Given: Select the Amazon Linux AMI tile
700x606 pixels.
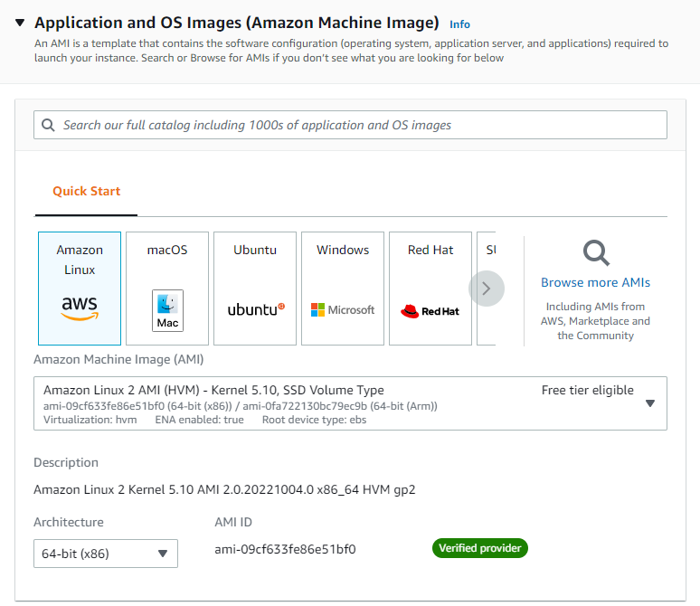Looking at the screenshot, I should pos(80,289).
